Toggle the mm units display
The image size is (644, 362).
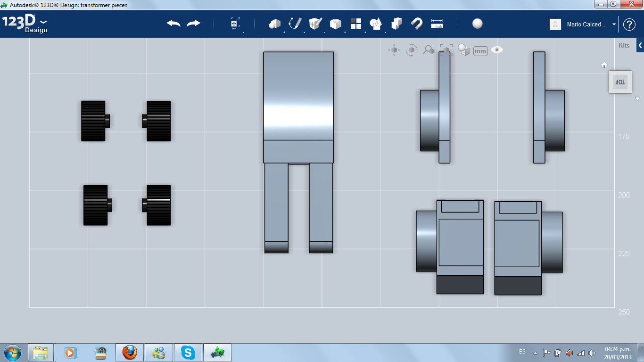[480, 50]
